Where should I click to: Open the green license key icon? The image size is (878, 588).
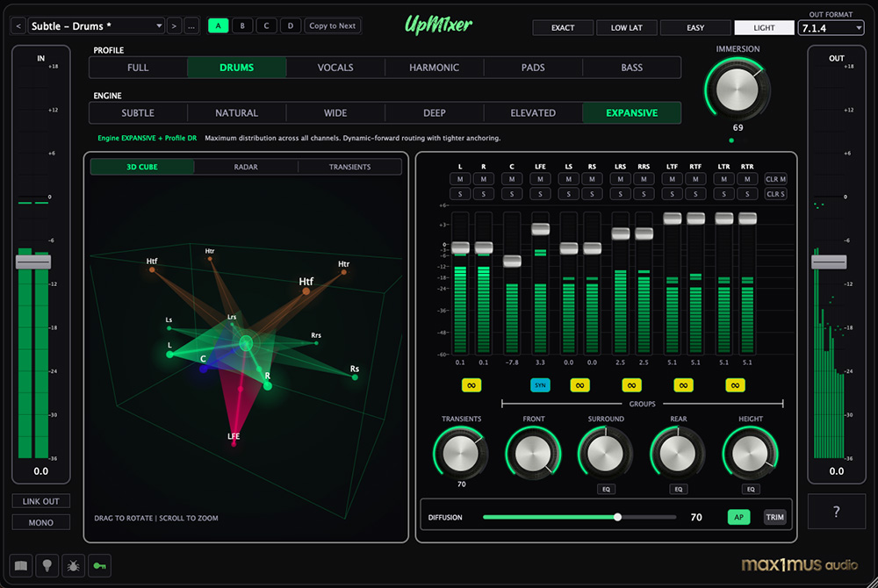point(100,566)
